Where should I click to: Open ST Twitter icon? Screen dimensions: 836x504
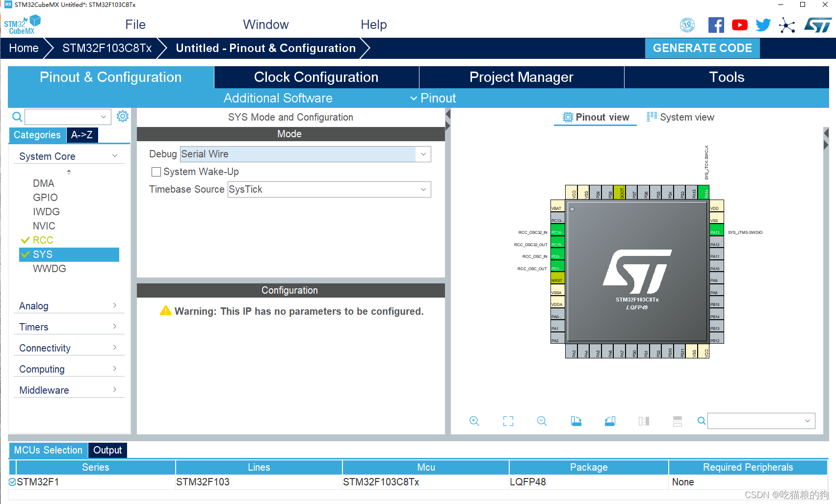pyautogui.click(x=763, y=25)
